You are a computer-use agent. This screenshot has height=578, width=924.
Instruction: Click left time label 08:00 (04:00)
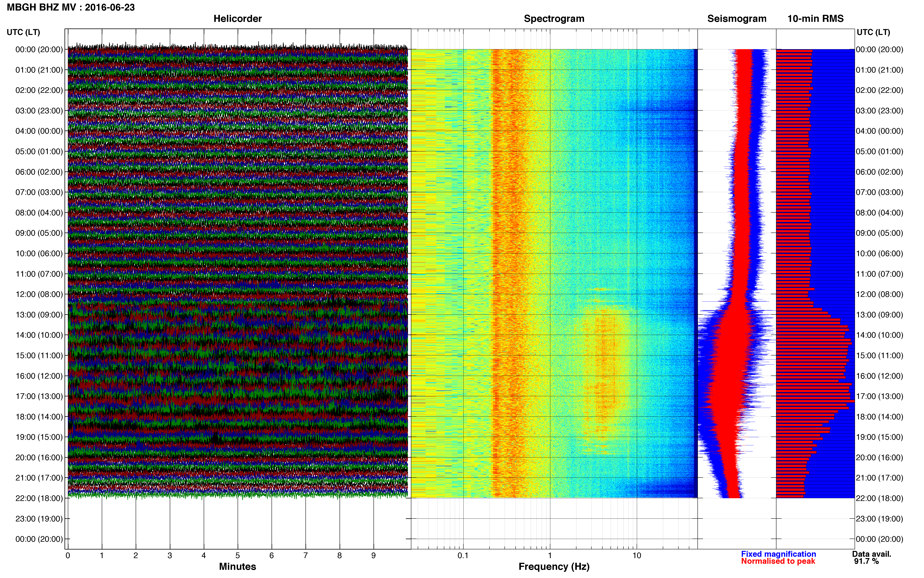(39, 213)
